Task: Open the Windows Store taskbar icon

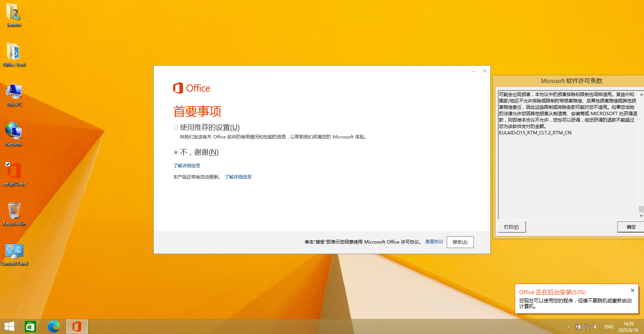Action: click(x=30, y=326)
